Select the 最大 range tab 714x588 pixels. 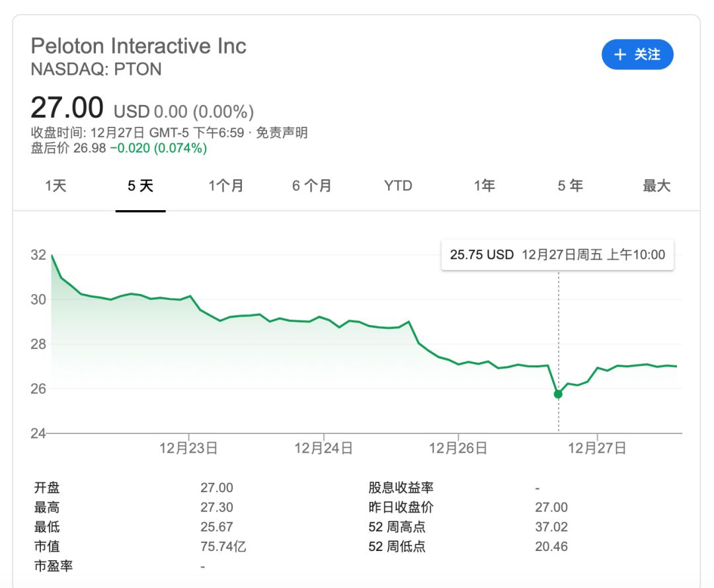tap(656, 186)
